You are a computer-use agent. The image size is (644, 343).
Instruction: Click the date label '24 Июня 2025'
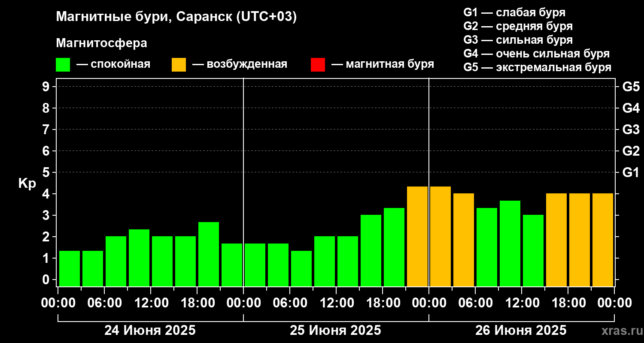point(150,331)
